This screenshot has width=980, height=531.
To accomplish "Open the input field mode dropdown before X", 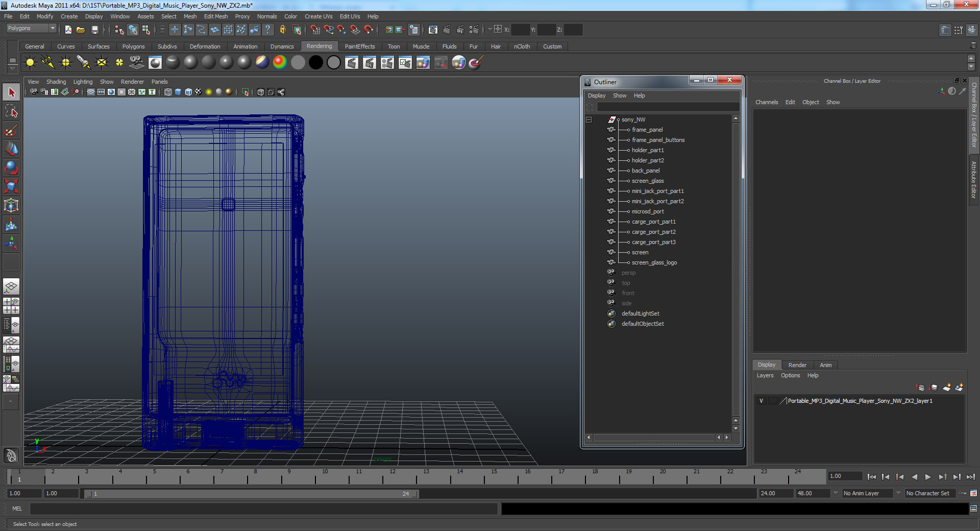I will [x=489, y=29].
